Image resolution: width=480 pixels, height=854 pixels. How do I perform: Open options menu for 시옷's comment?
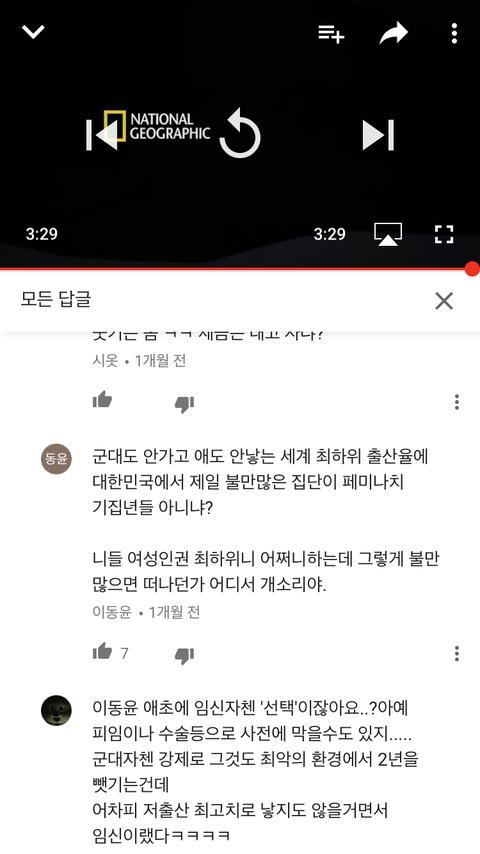457,402
